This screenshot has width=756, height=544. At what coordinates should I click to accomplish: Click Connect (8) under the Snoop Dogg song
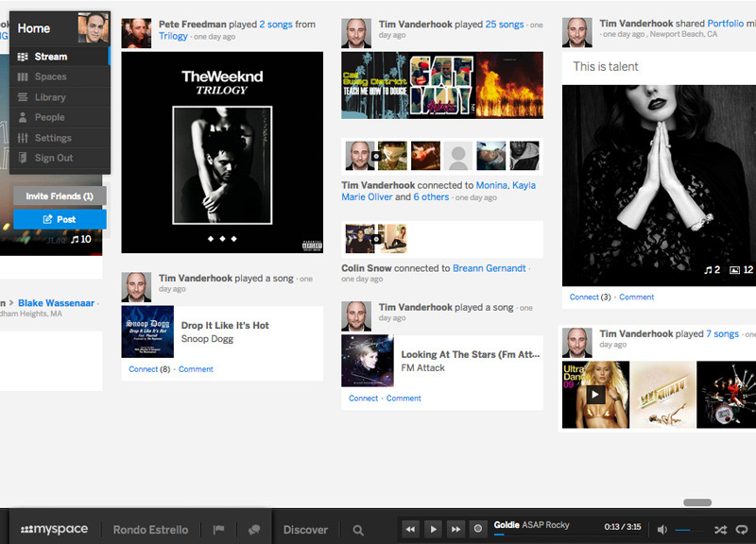[x=149, y=369]
